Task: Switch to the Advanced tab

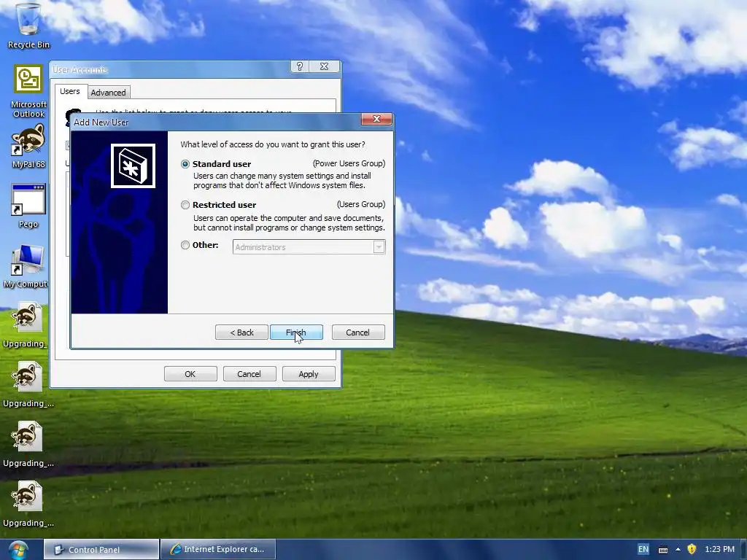Action: pyautogui.click(x=108, y=93)
